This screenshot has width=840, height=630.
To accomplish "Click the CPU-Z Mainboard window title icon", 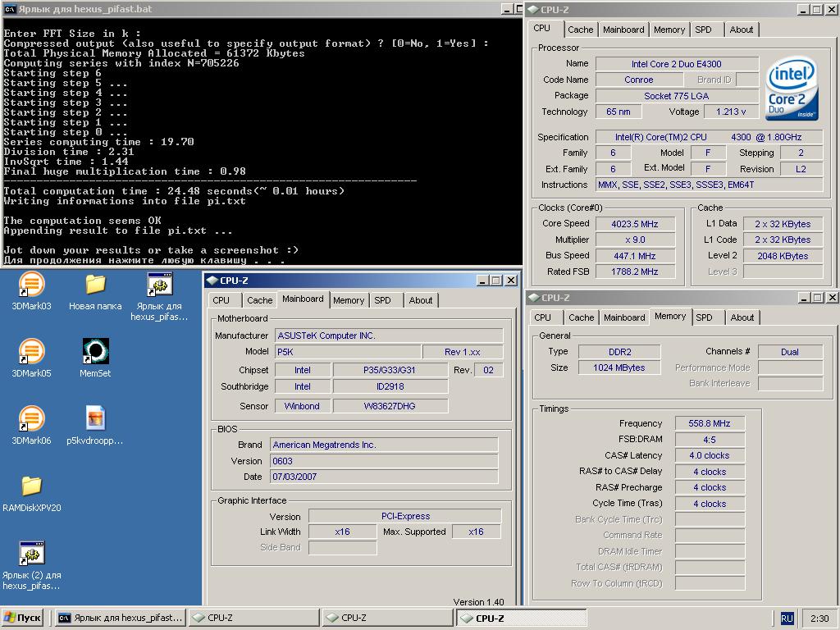I will coord(212,281).
